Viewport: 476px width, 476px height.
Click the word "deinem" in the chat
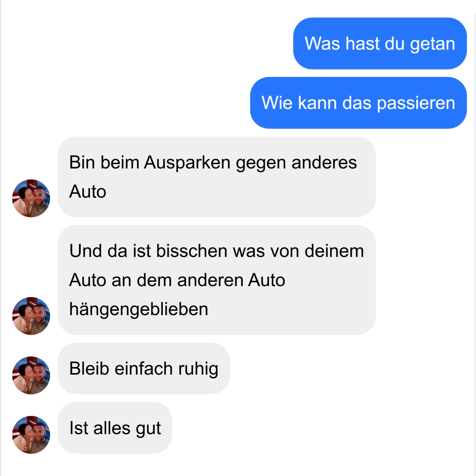[334, 251]
